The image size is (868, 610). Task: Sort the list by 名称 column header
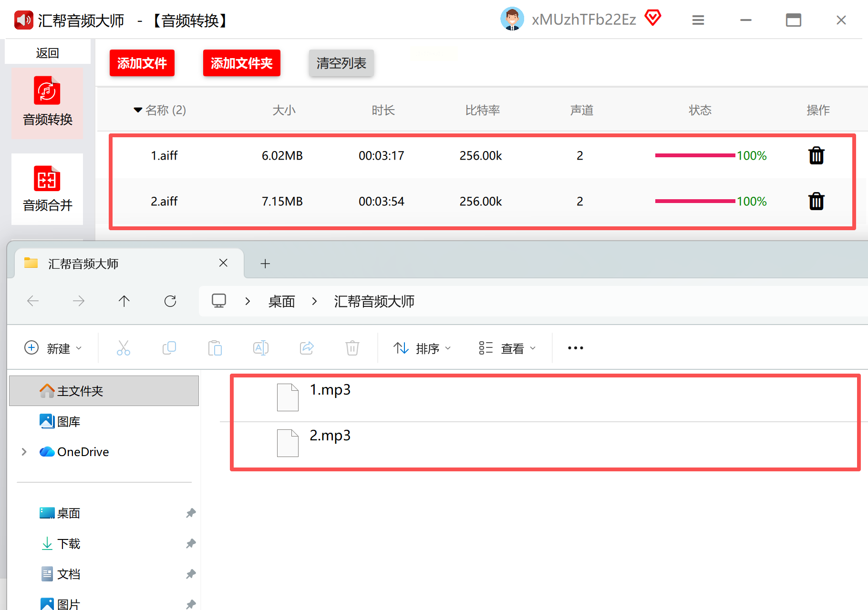(165, 111)
